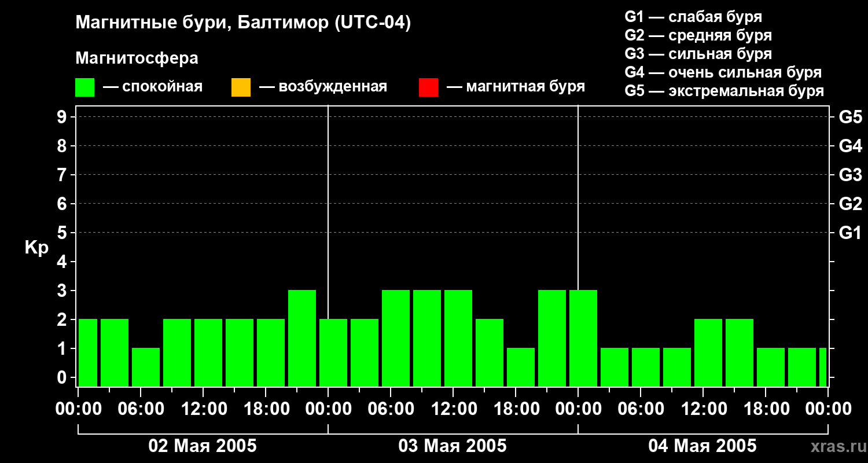The height and width of the screenshot is (463, 868).
Task: Click the 'G1' label on the right scale
Action: coord(850,233)
